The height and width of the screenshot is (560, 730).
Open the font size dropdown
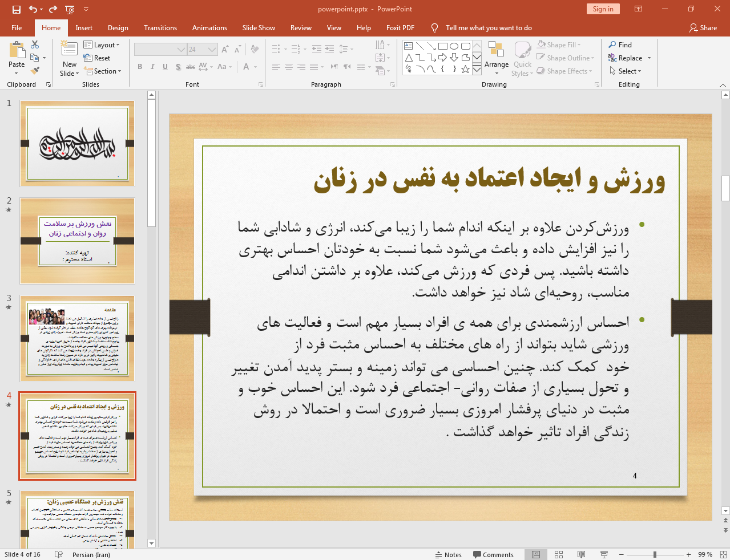click(213, 49)
